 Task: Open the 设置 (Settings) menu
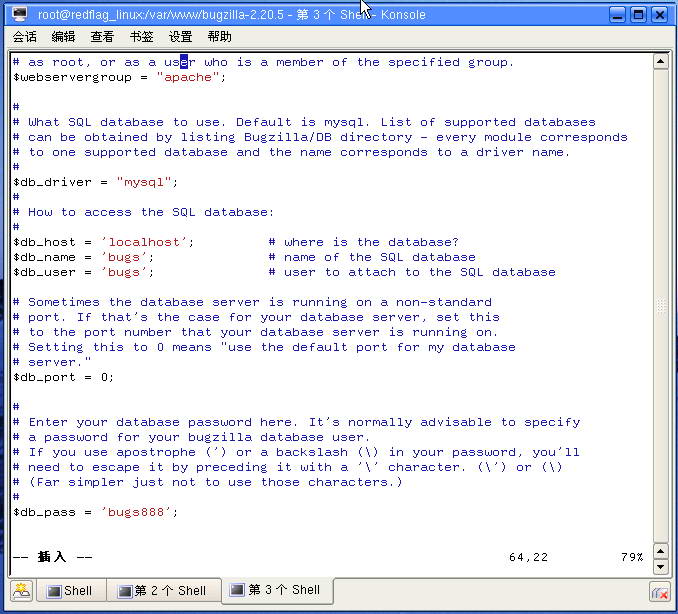(180, 37)
